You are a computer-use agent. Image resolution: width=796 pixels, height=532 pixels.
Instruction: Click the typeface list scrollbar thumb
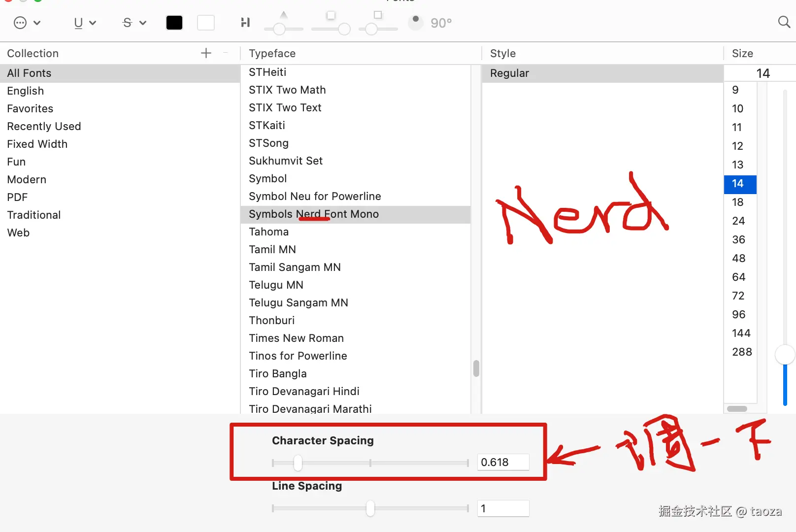click(476, 368)
